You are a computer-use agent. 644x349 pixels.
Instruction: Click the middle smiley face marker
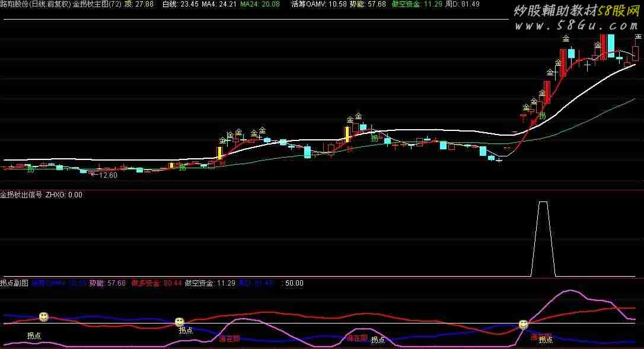pyautogui.click(x=180, y=322)
